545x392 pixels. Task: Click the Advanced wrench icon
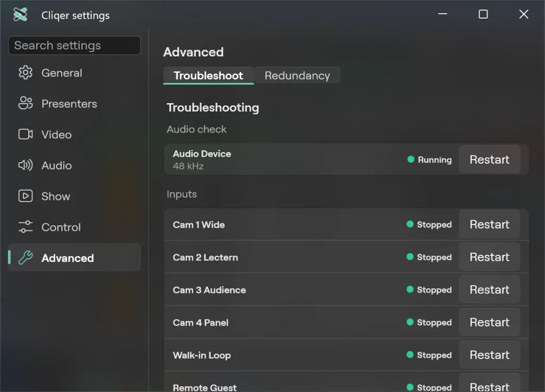pyautogui.click(x=26, y=257)
